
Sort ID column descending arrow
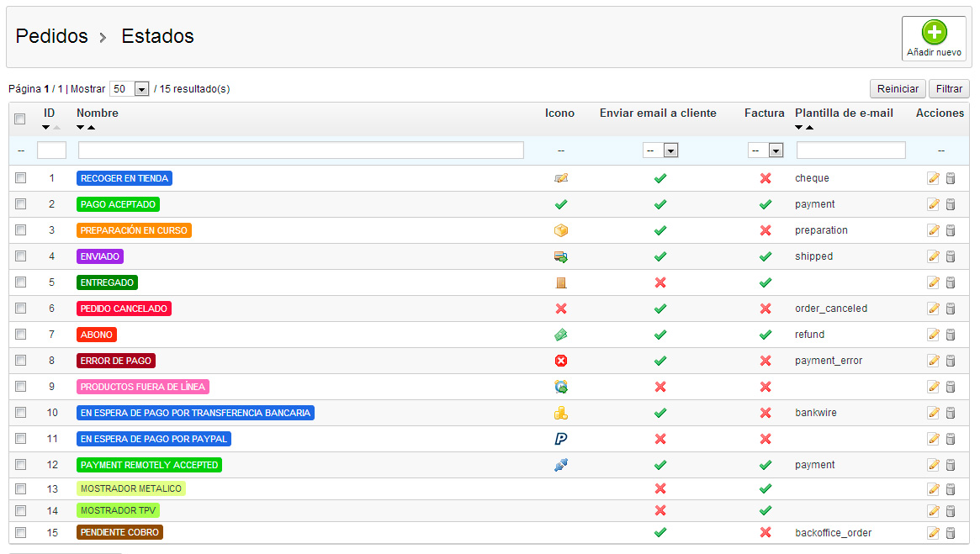[x=46, y=128]
